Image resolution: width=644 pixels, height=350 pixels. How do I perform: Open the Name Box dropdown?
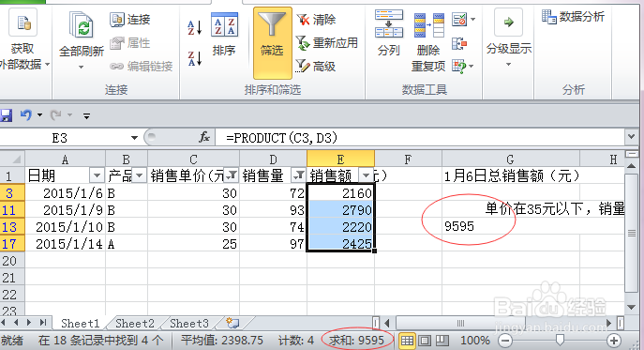[134, 138]
